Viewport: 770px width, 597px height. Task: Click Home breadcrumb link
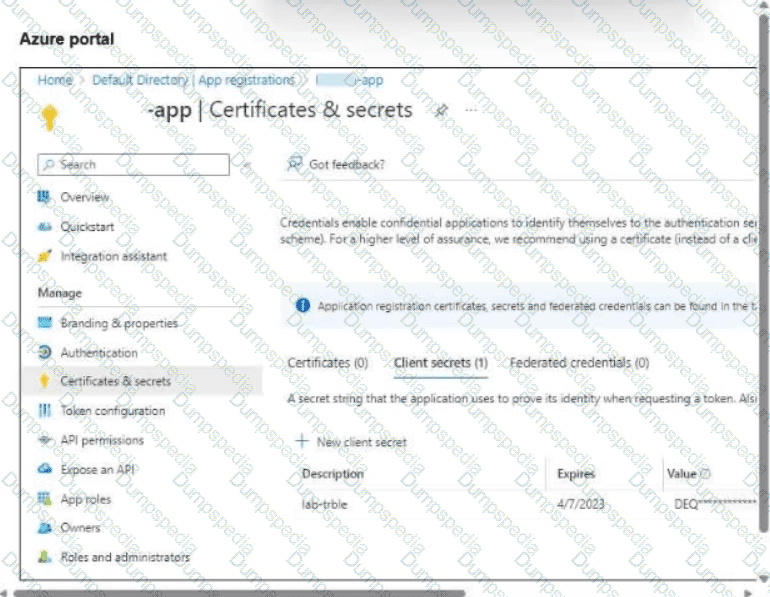coord(55,80)
